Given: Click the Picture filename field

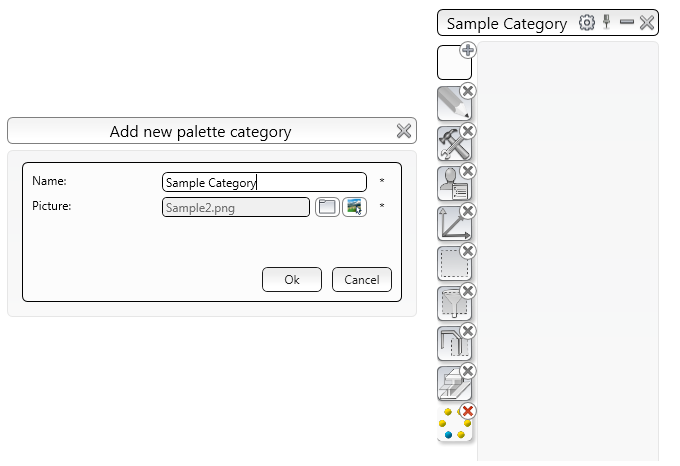Looking at the screenshot, I should click(236, 207).
